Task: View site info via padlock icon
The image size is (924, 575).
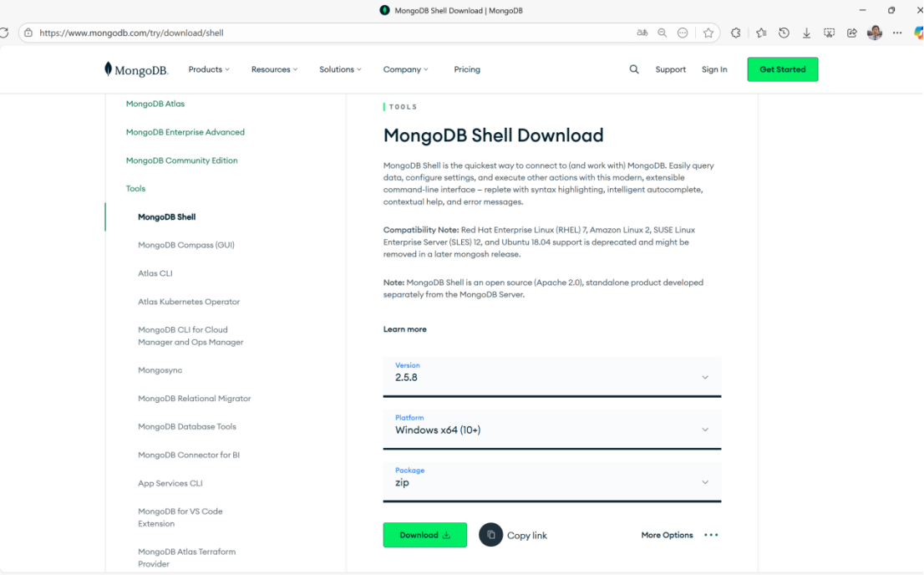Action: pos(28,33)
